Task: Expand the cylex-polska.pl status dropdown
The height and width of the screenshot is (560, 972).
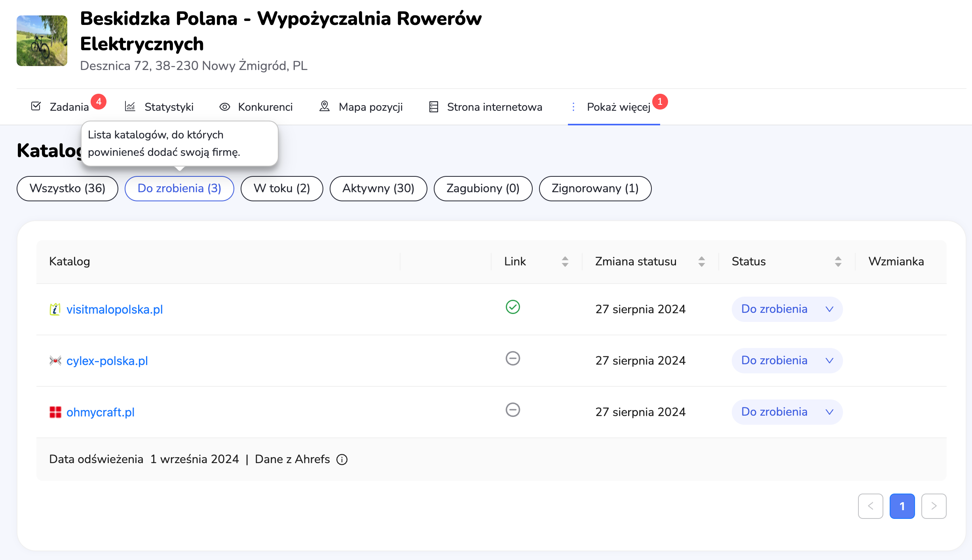Action: pos(787,361)
